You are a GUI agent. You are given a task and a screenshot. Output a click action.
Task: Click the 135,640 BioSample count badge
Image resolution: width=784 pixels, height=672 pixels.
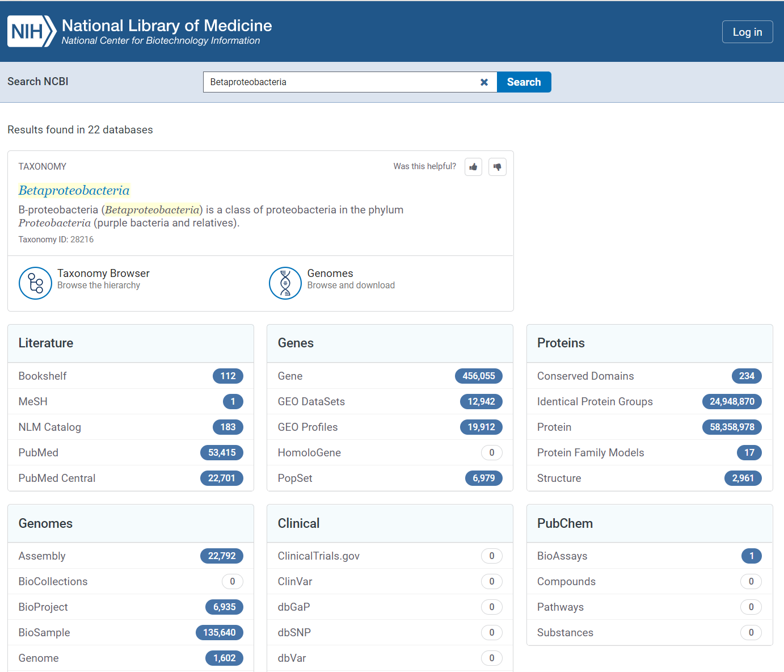220,632
